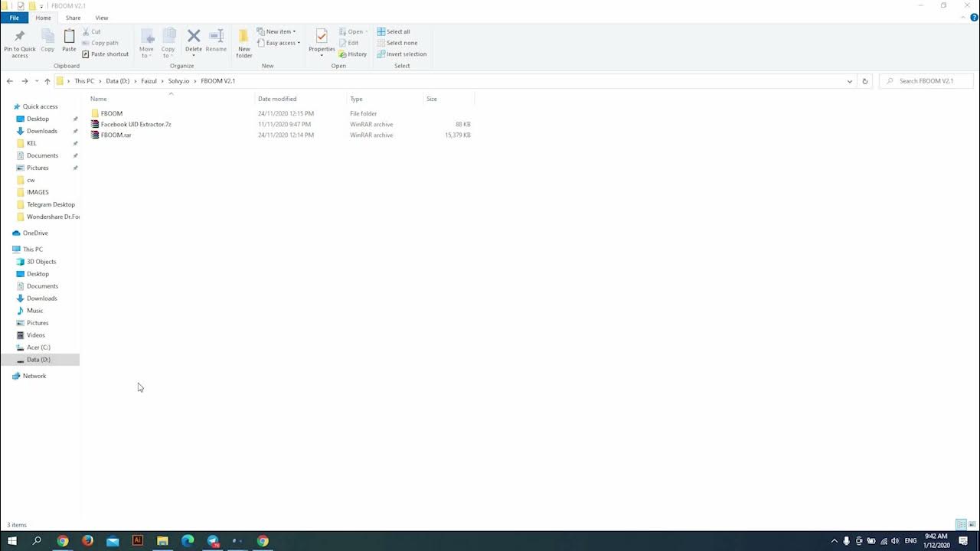Switch to the View ribbon tab
The image size is (980, 551).
(102, 18)
